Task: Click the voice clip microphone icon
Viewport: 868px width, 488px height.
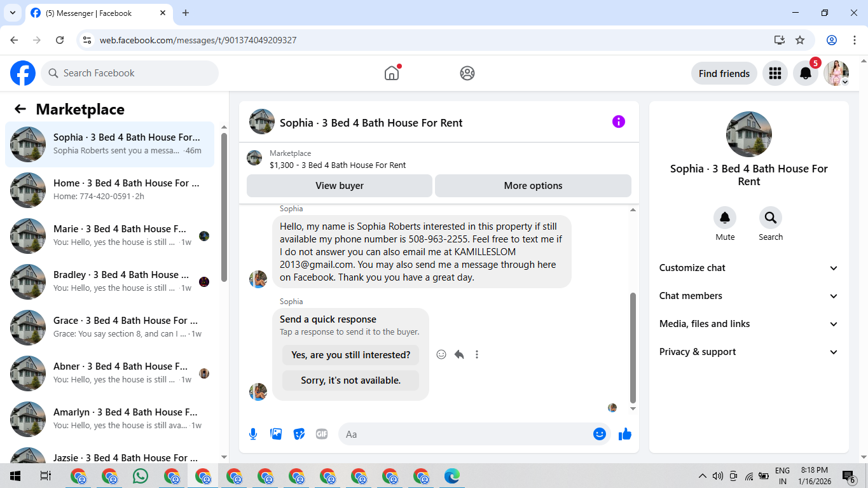Action: pyautogui.click(x=253, y=434)
